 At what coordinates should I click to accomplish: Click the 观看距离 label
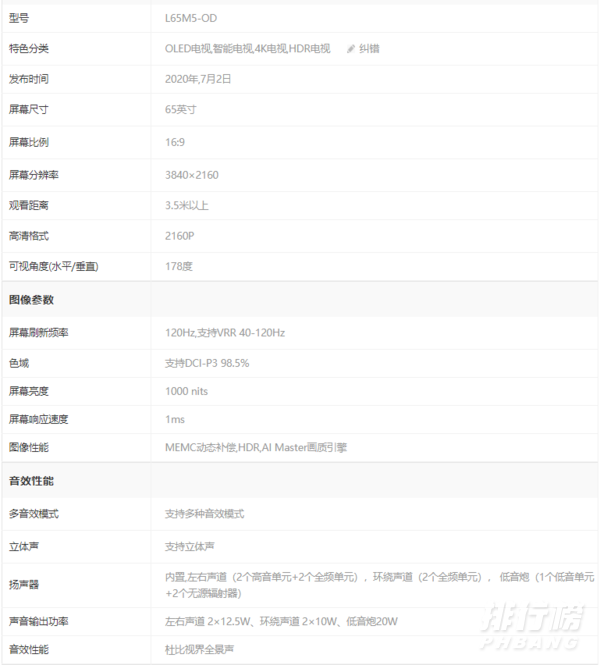tap(29, 205)
